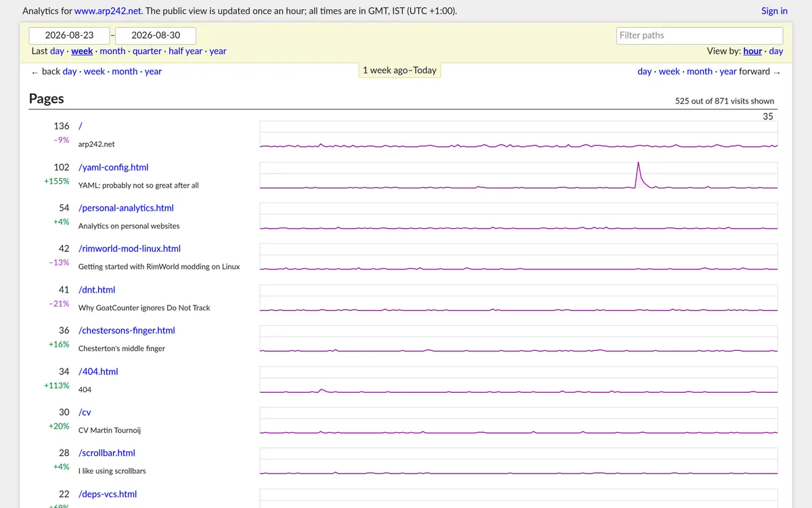Open /yaml-config.html page stats
The width and height of the screenshot is (812, 508).
point(113,167)
